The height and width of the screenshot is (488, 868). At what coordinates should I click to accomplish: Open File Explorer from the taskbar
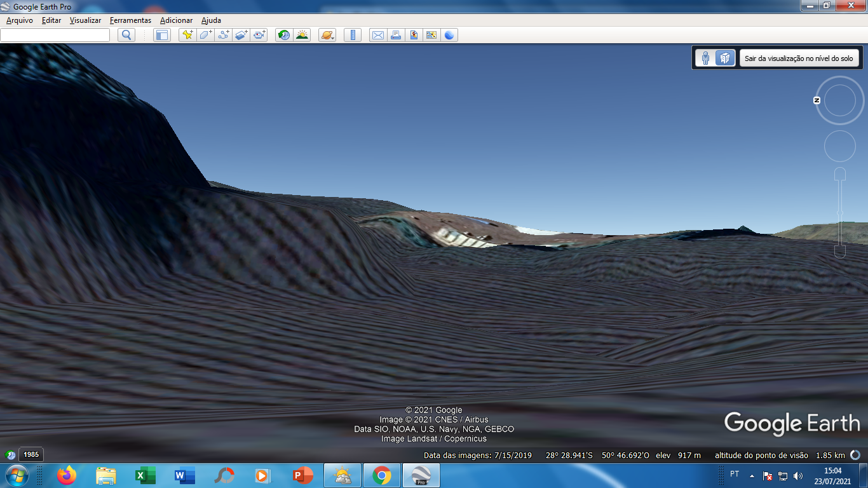click(x=105, y=475)
